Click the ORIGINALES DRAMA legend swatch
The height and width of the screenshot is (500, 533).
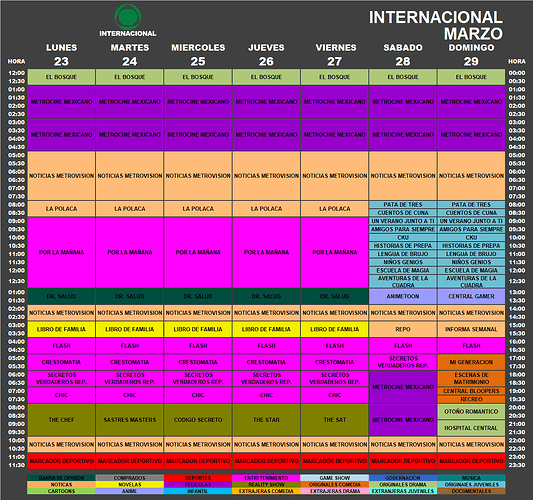pos(403,484)
